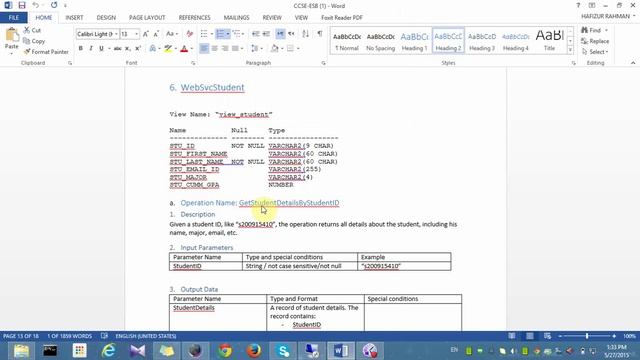Viewport: 640px width, 360px height.
Task: Open Internet Explorer from the taskbar
Action: coord(109,351)
